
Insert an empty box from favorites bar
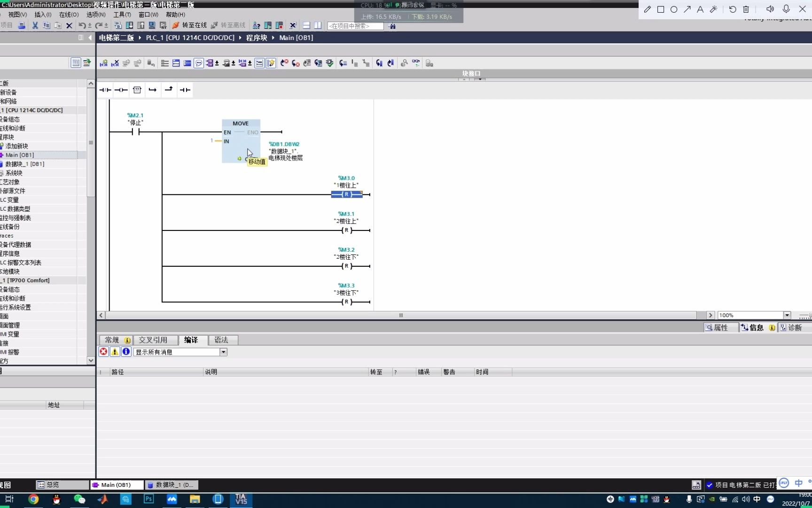pos(137,90)
